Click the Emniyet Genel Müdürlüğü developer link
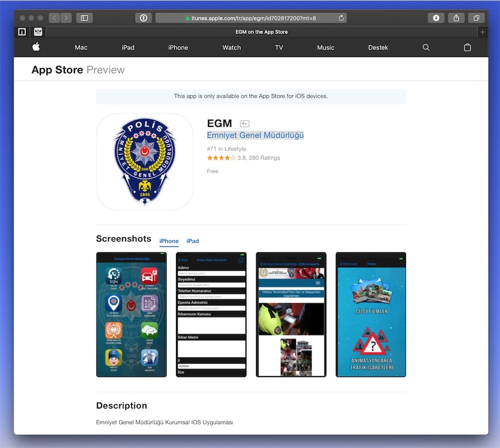 pos(255,135)
